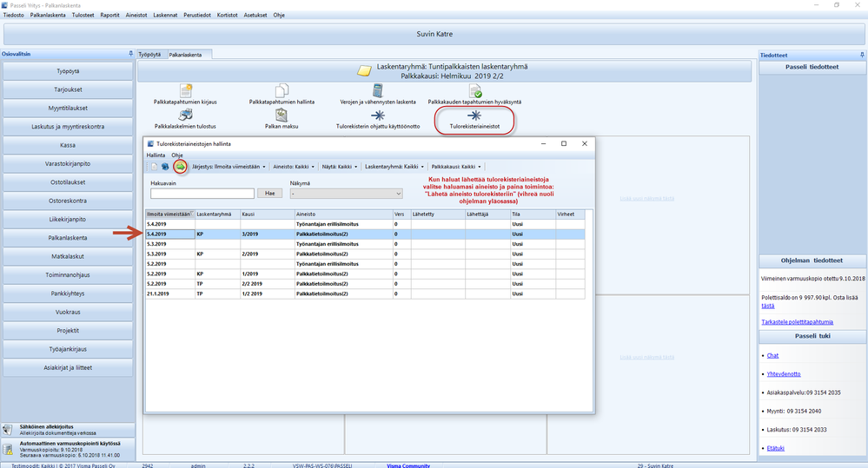Open Tarjoukset section in sidebar

[68, 89]
